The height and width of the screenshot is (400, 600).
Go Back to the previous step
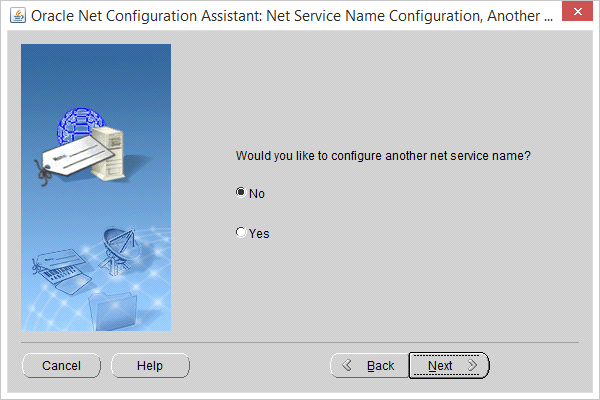pyautogui.click(x=370, y=366)
